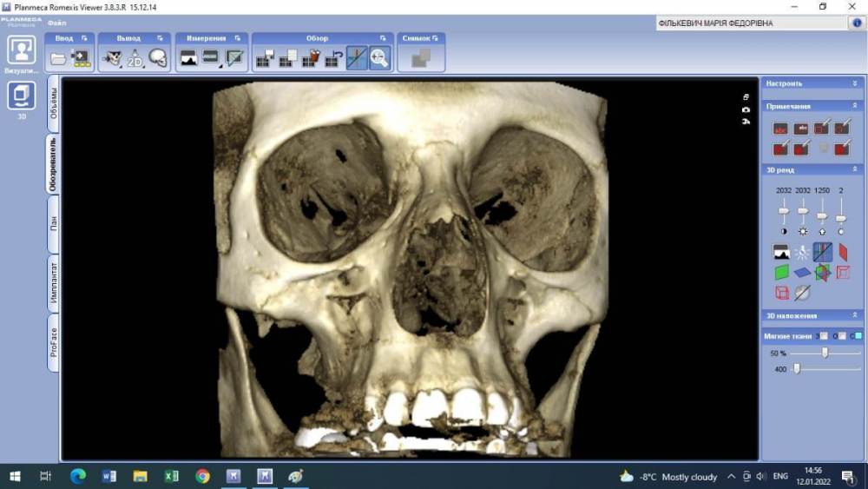Open the 3D module icon in left sidebar
The width and height of the screenshot is (868, 489).
(x=21, y=95)
